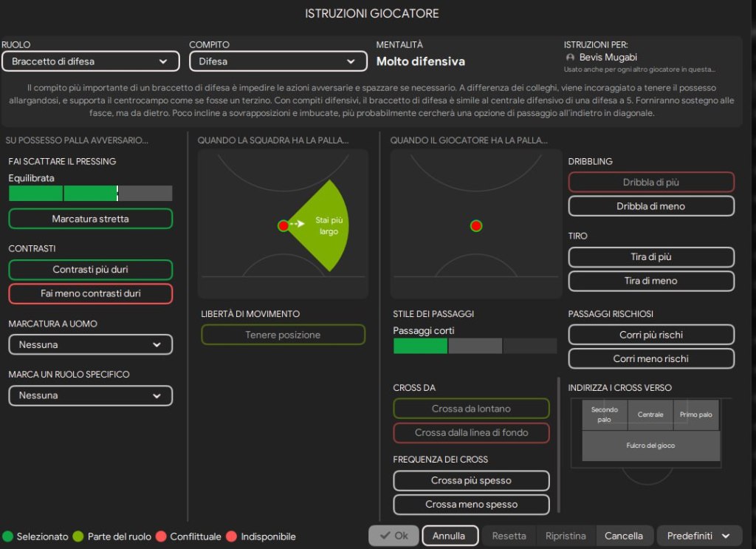The height and width of the screenshot is (549, 756).
Task: Select the 'Fulcro del gioco' cross zone
Action: pos(650,446)
